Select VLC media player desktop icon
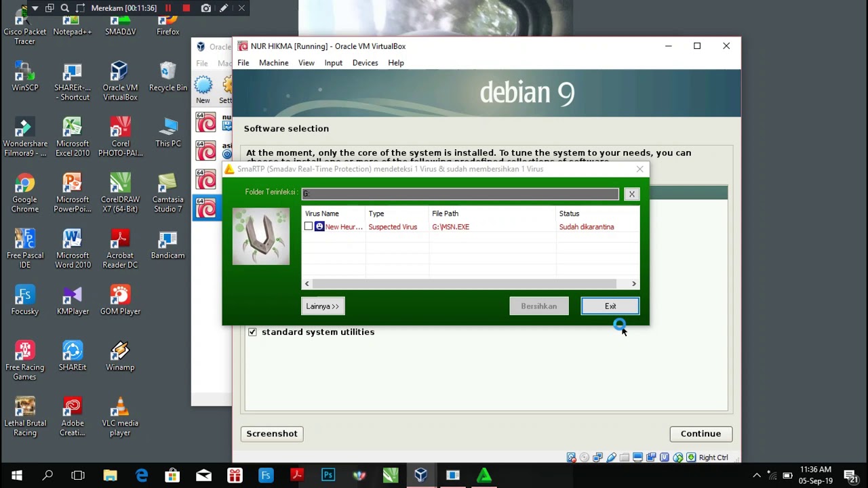This screenshot has height=488, width=868. [120, 417]
